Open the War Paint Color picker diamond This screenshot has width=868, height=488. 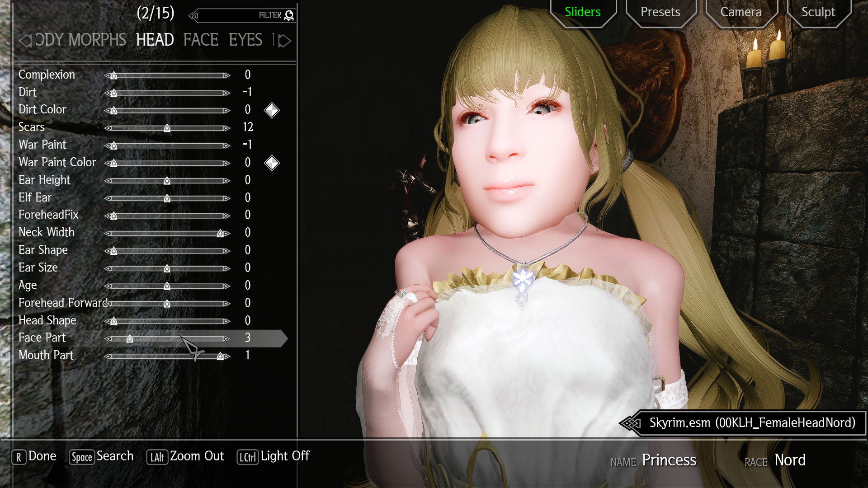click(272, 163)
